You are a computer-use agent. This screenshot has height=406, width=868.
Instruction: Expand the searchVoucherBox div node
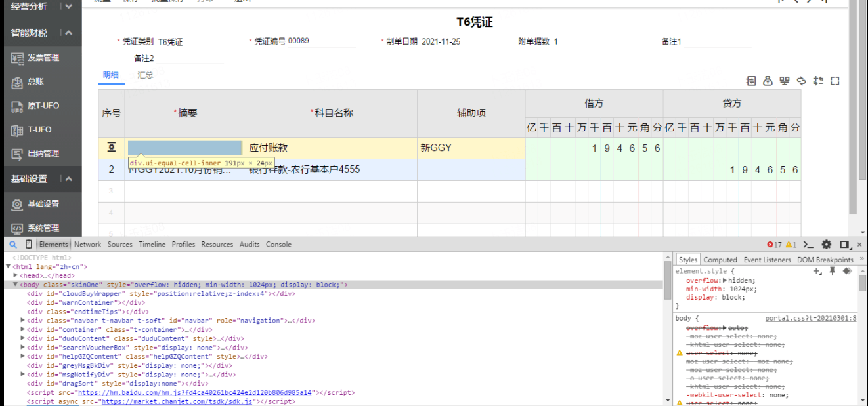coord(23,348)
